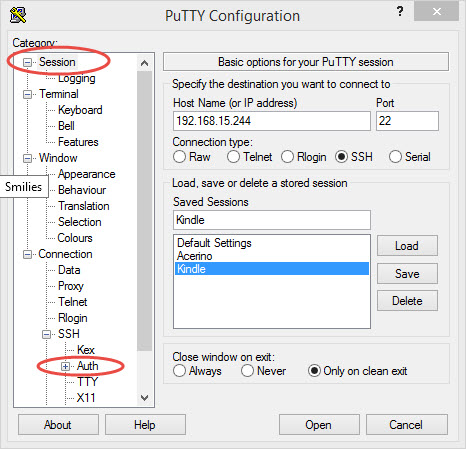Open the Proxy category
This screenshot has height=449, width=466.
pyautogui.click(x=71, y=286)
